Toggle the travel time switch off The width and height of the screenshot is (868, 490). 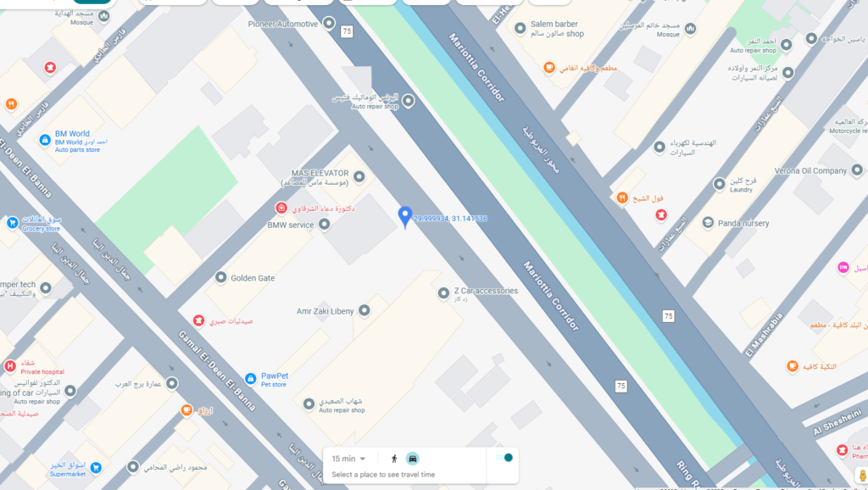point(504,457)
